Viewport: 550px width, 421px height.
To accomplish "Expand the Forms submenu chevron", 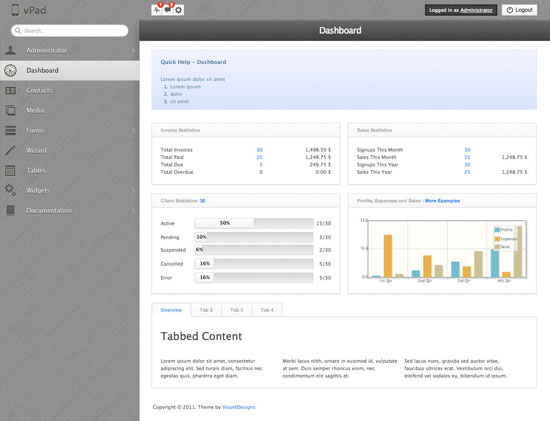I will 133,131.
